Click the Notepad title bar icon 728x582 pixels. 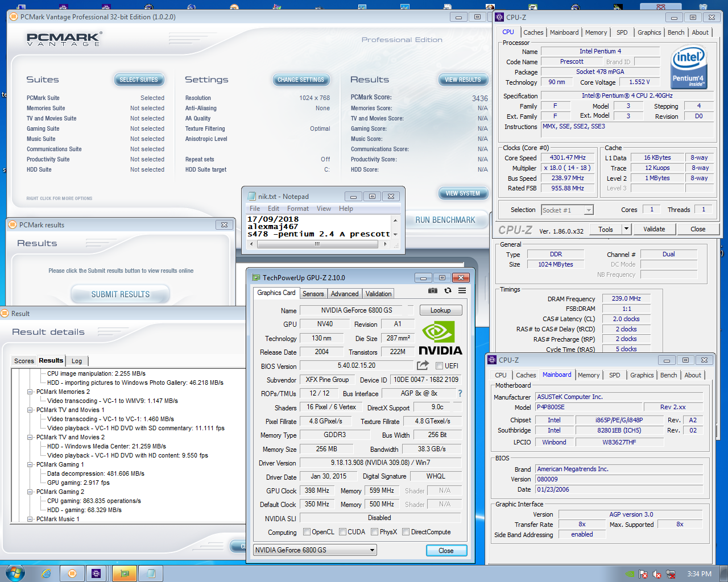(252, 197)
